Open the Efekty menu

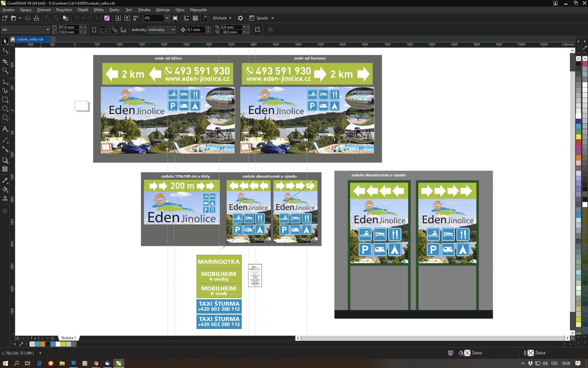99,10
